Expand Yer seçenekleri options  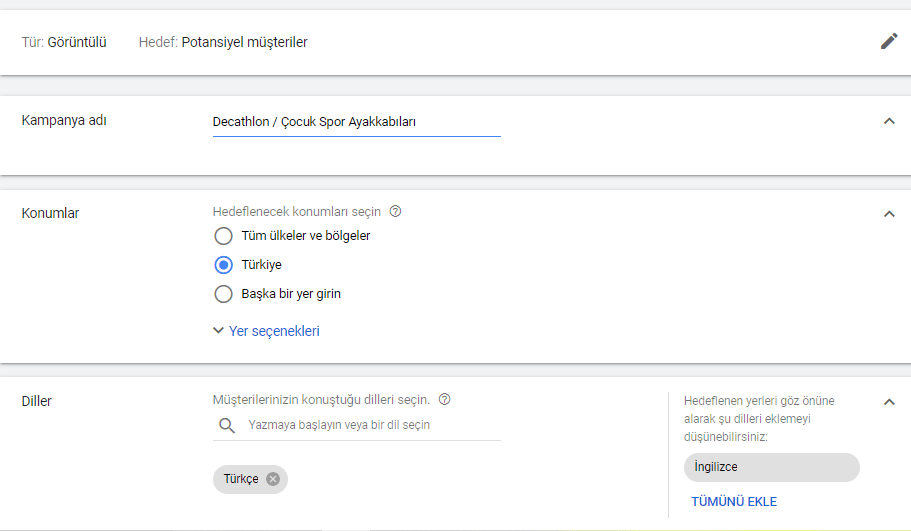click(266, 331)
